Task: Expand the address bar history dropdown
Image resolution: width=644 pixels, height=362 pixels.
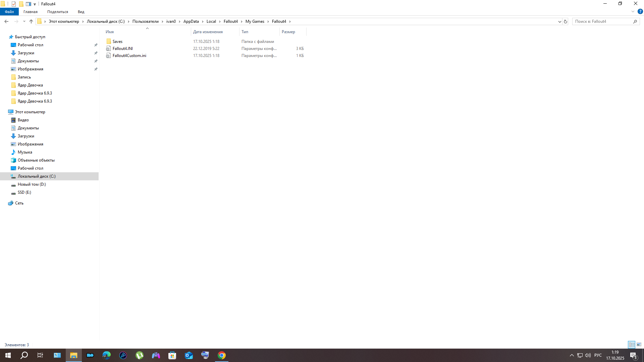Action: [559, 21]
